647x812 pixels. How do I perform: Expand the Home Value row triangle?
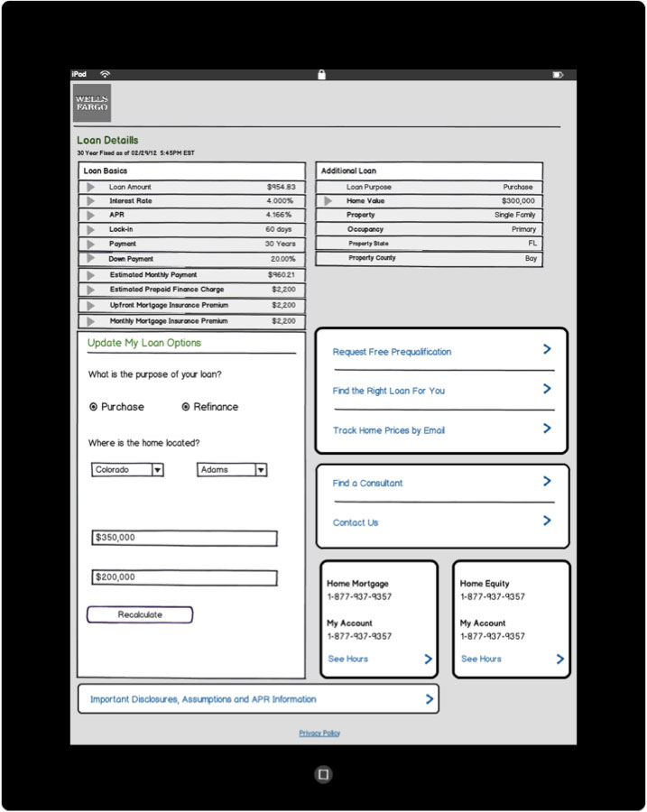(x=328, y=201)
